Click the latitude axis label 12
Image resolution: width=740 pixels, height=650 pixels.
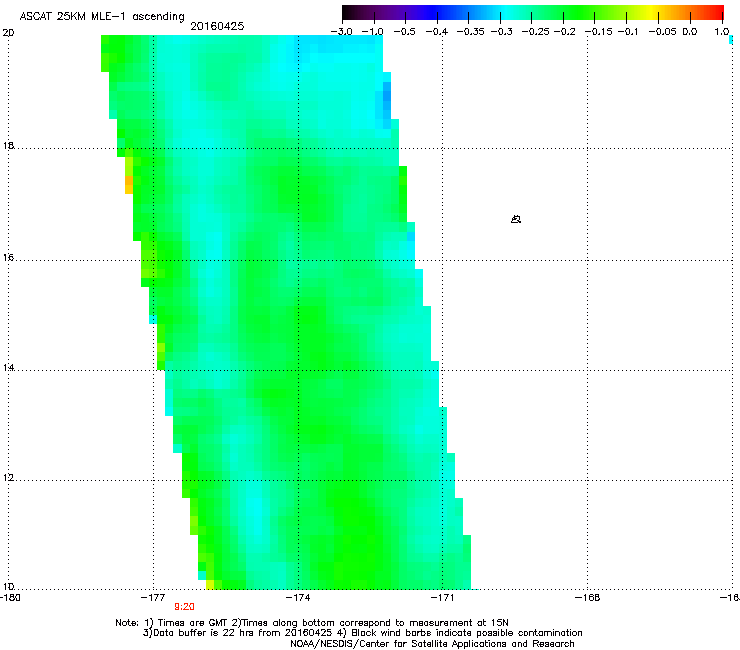point(8,478)
